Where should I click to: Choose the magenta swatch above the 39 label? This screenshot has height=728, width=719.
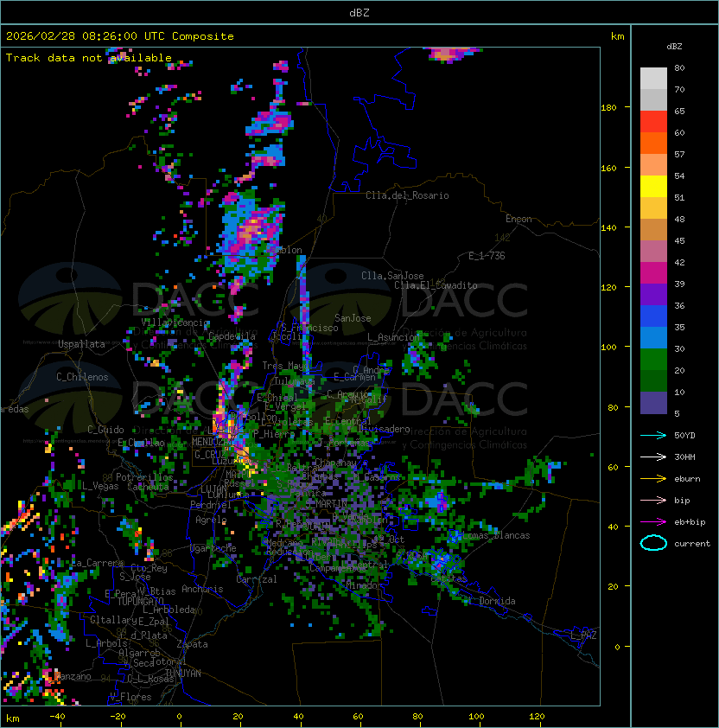pos(653,272)
